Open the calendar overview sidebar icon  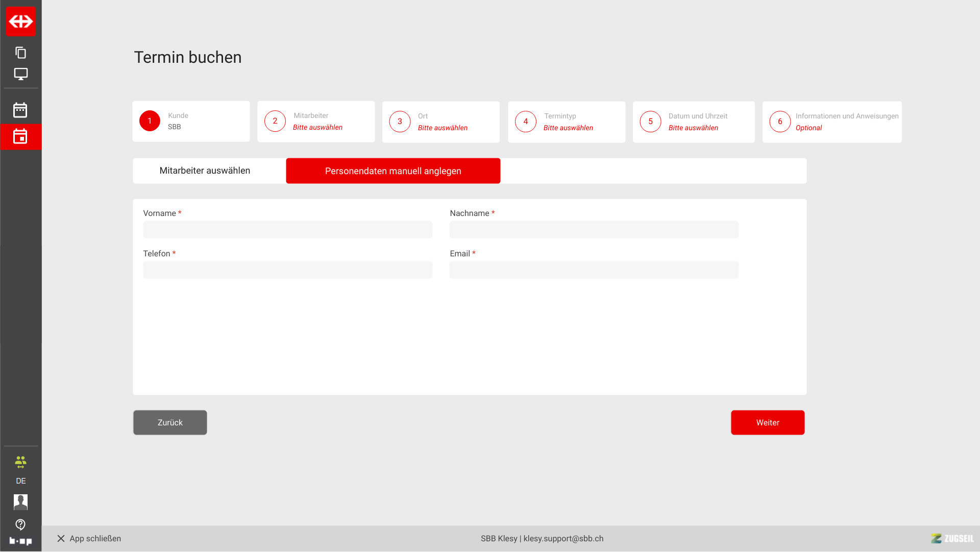tap(20, 110)
